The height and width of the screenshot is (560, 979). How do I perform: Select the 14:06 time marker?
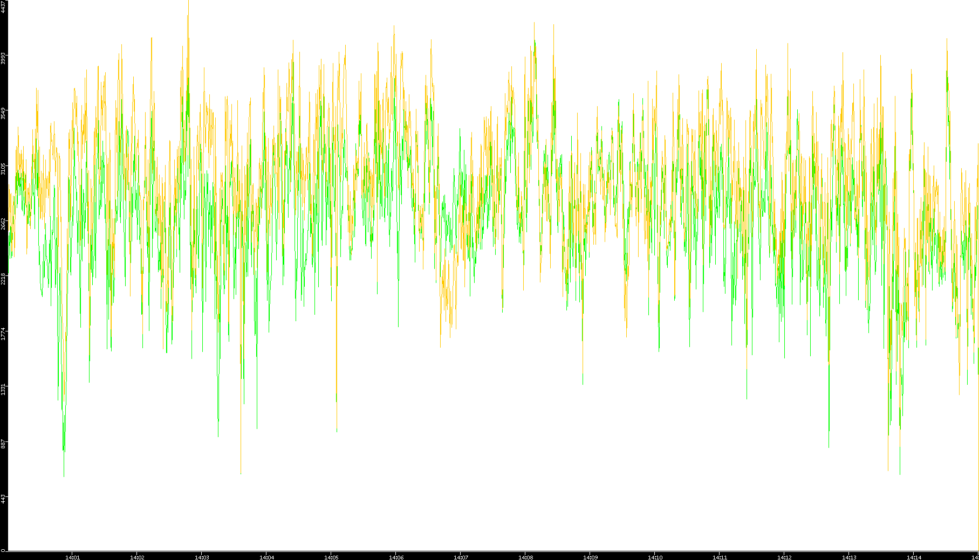click(x=396, y=557)
